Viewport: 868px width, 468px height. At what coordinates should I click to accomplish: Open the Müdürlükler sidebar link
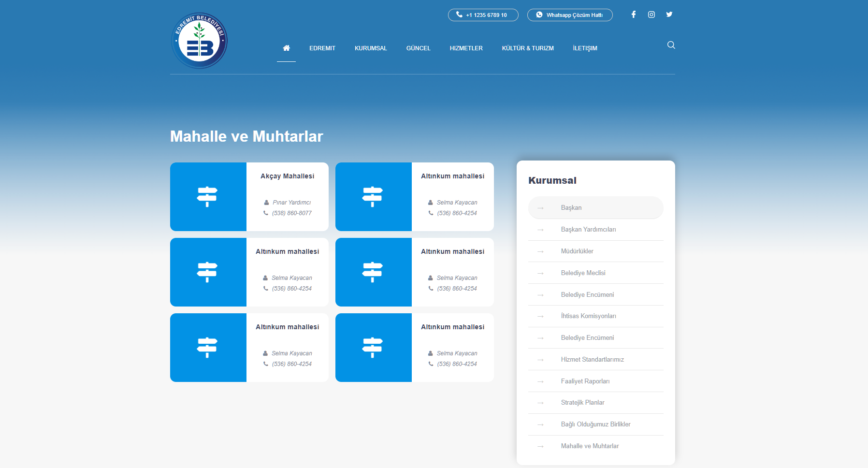point(577,251)
